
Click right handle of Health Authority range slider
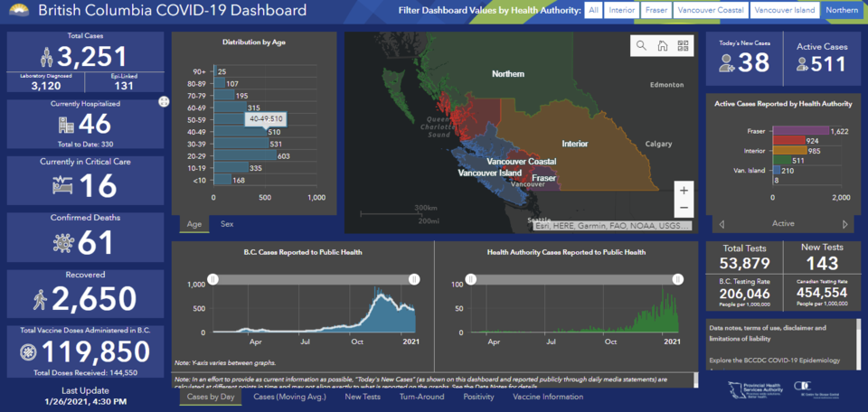tap(677, 279)
